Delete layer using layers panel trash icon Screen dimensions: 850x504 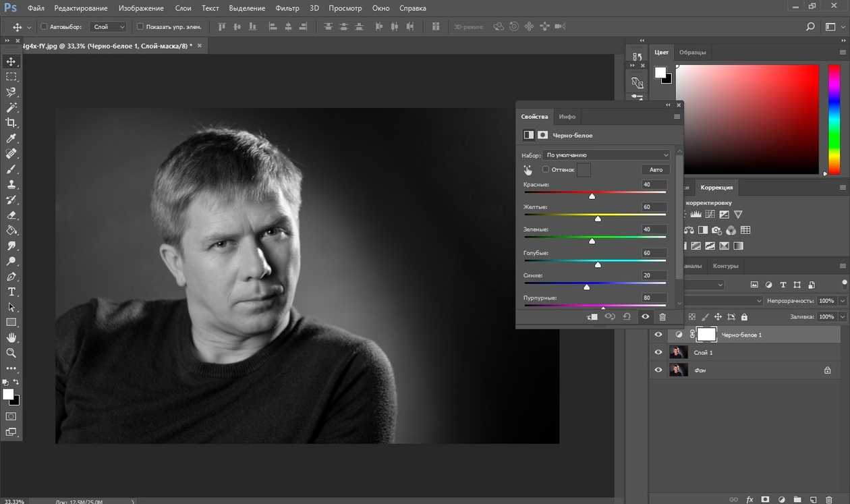(828, 499)
